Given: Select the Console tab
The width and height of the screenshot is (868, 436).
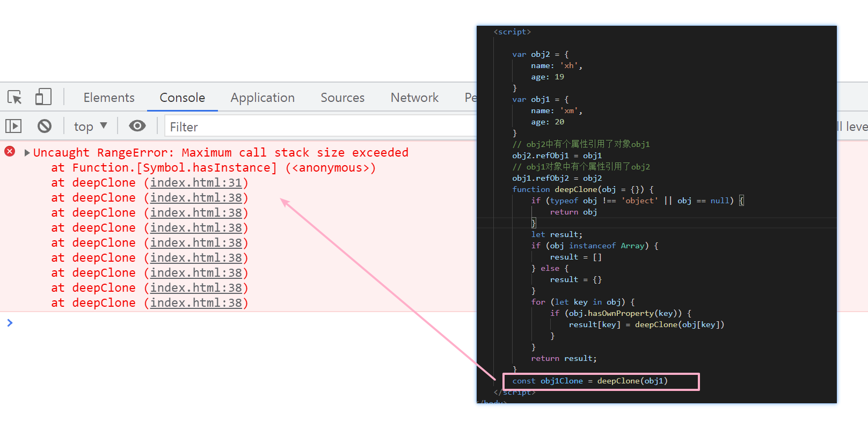Looking at the screenshot, I should (x=182, y=98).
